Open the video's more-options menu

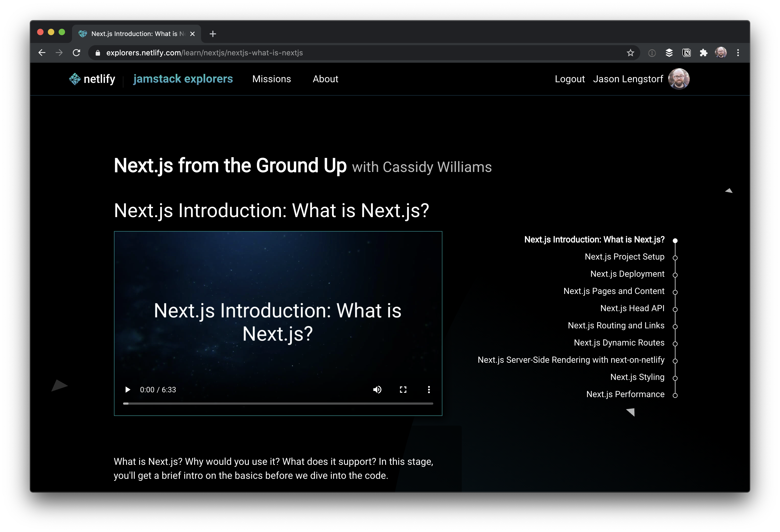429,389
